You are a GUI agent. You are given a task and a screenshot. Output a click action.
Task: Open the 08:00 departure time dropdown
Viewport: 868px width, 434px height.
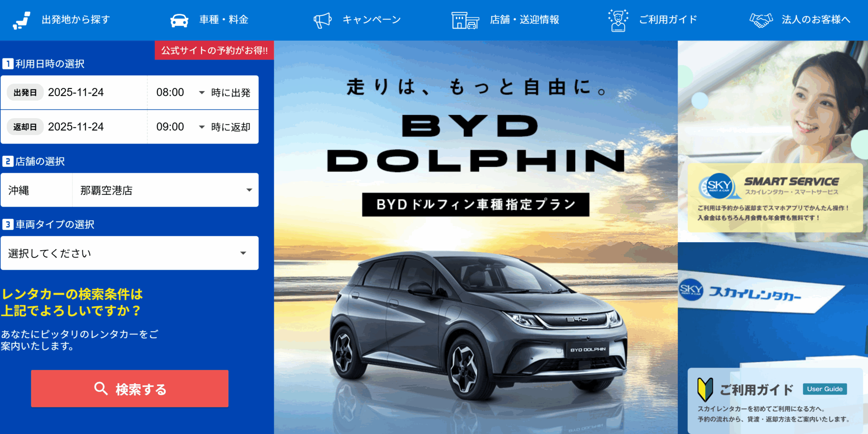coord(181,92)
